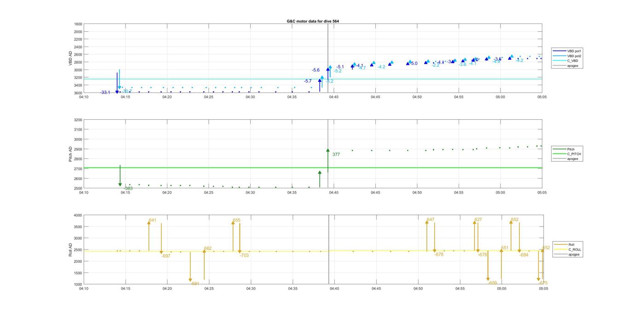Click the 651 roll move label
The width and height of the screenshot is (644, 319).
505,248
